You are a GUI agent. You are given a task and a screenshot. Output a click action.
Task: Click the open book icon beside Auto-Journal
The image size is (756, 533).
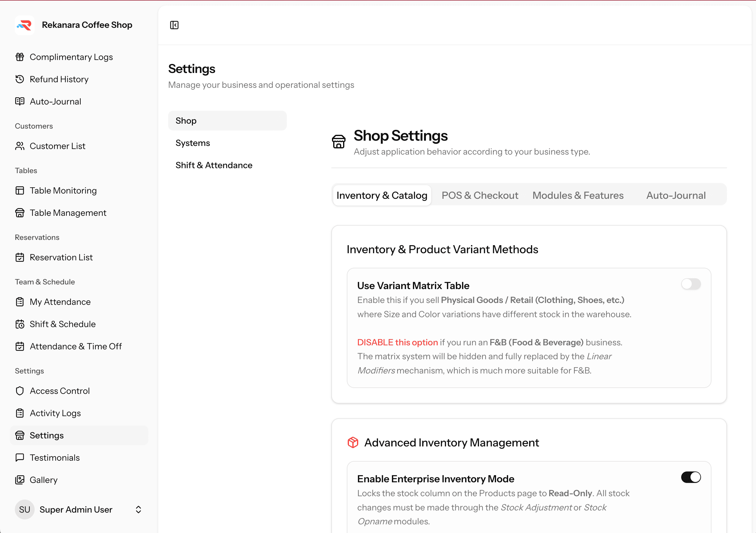[x=20, y=101]
